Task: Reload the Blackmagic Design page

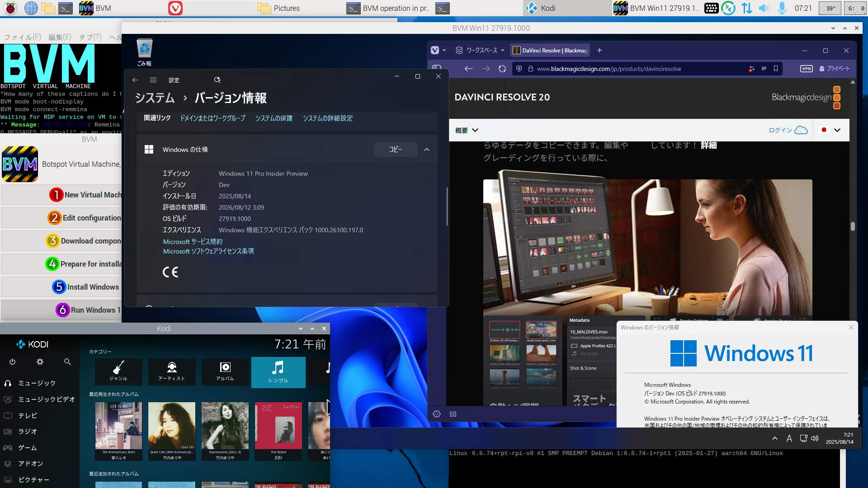Action: tap(502, 69)
